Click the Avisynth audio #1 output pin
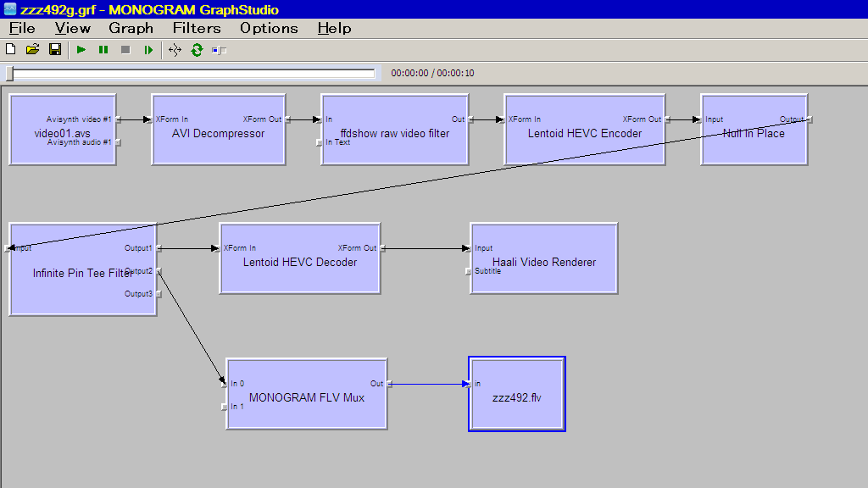868x488 pixels. (118, 142)
